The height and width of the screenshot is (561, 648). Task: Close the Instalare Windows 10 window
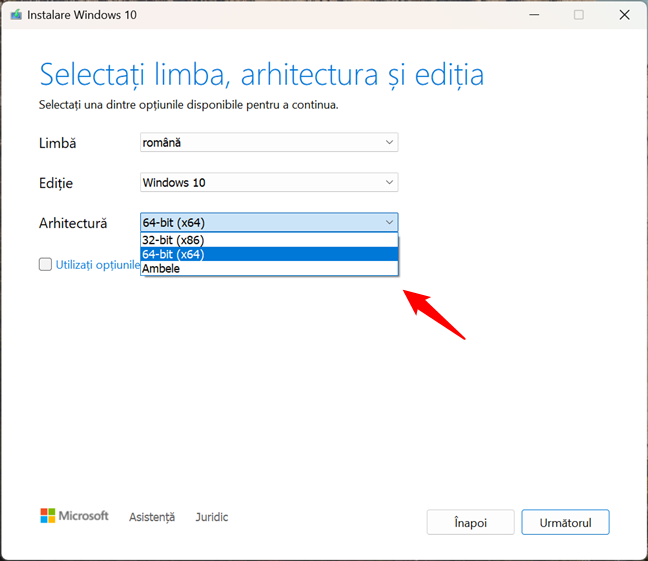tap(624, 15)
